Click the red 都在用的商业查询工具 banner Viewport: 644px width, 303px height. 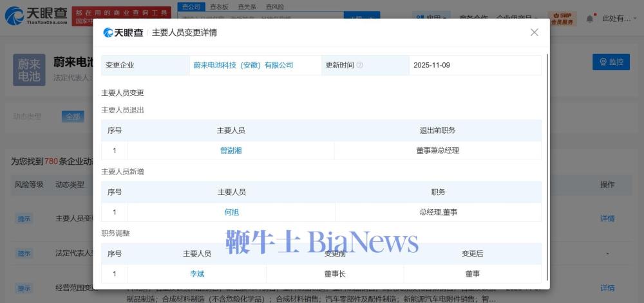121,16
